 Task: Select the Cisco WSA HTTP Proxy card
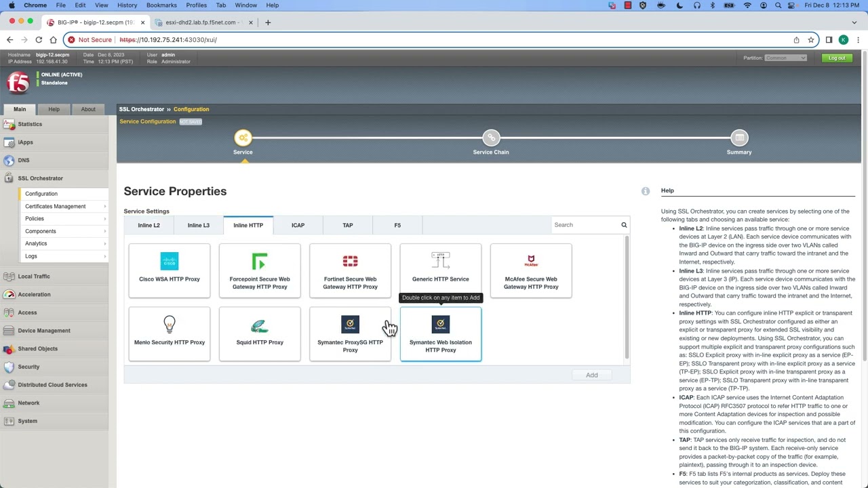tap(170, 270)
